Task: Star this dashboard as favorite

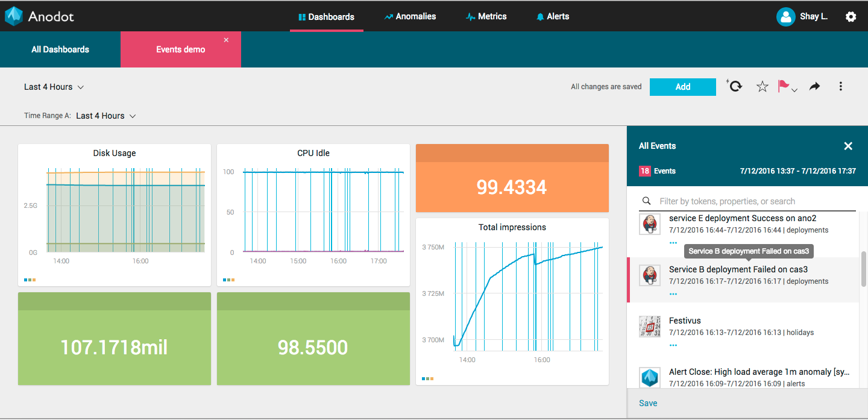Action: coord(763,87)
